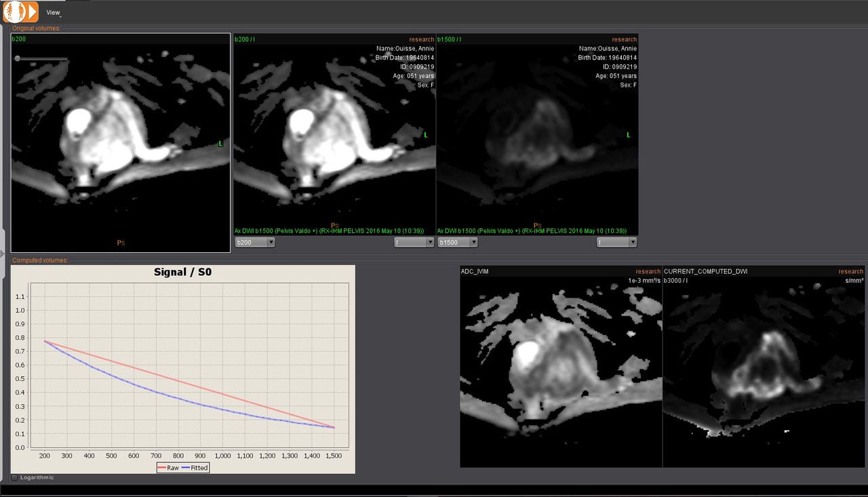The height and width of the screenshot is (497, 868).
Task: Open the I dropdown beside the b1500 selector
Action: (x=617, y=242)
